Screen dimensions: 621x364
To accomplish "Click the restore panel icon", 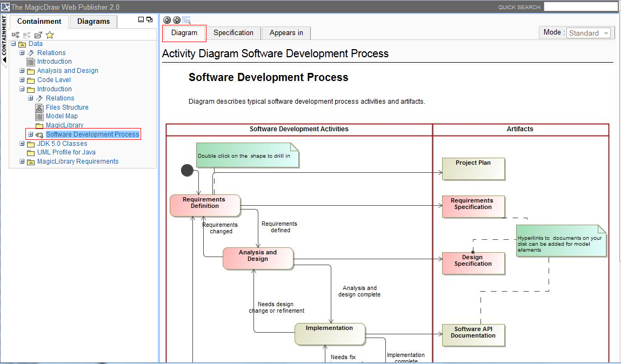I will [x=149, y=19].
